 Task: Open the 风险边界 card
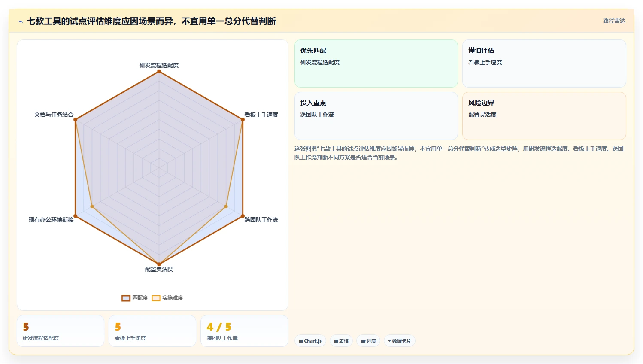click(x=544, y=116)
